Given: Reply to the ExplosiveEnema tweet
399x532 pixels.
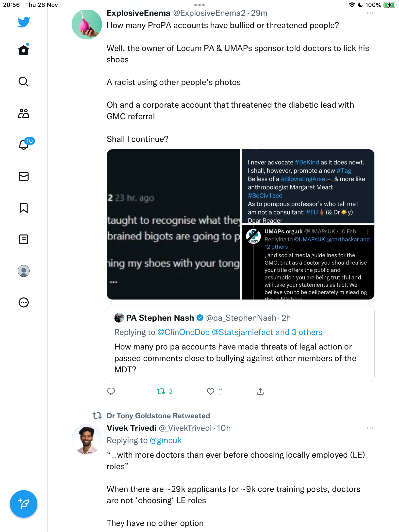Looking at the screenshot, I should pyautogui.click(x=111, y=391).
